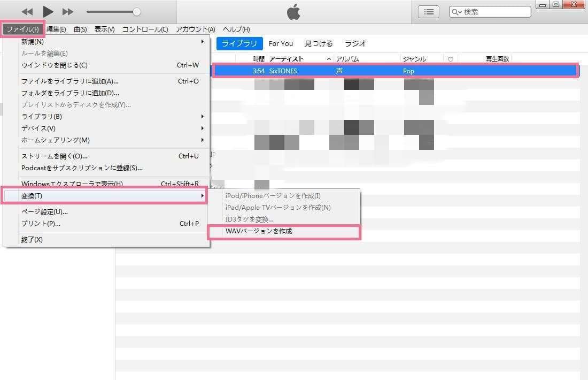Switch to the For You tab
This screenshot has height=380, width=588.
coord(281,43)
